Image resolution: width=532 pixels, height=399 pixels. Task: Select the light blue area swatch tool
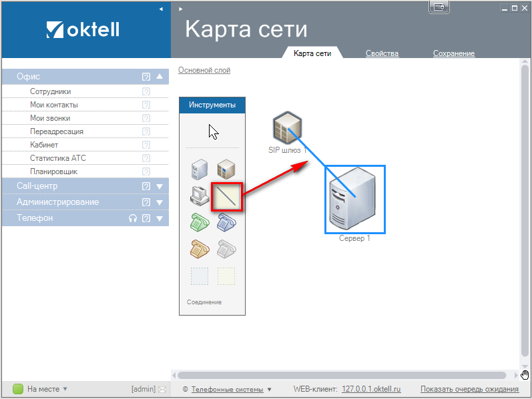click(200, 276)
